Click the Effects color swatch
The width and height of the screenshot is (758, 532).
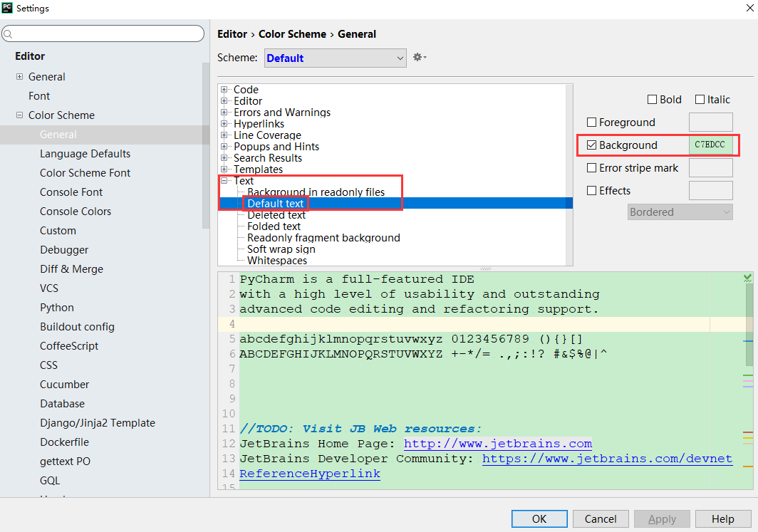[x=711, y=190]
